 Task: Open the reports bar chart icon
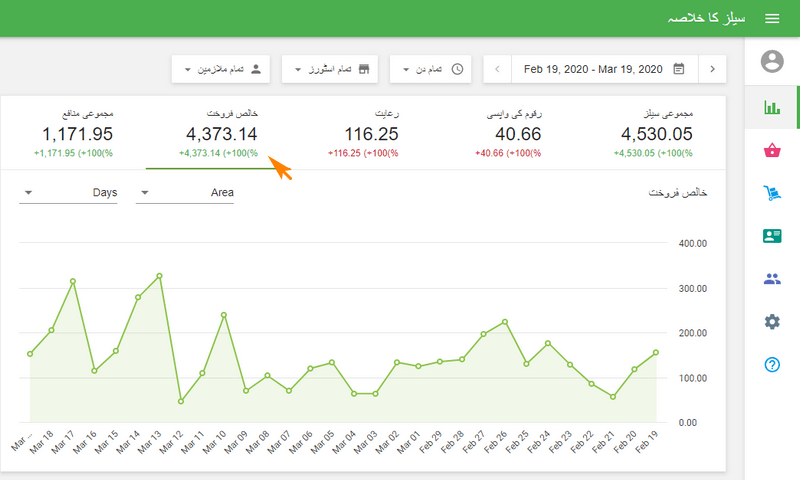(772, 108)
